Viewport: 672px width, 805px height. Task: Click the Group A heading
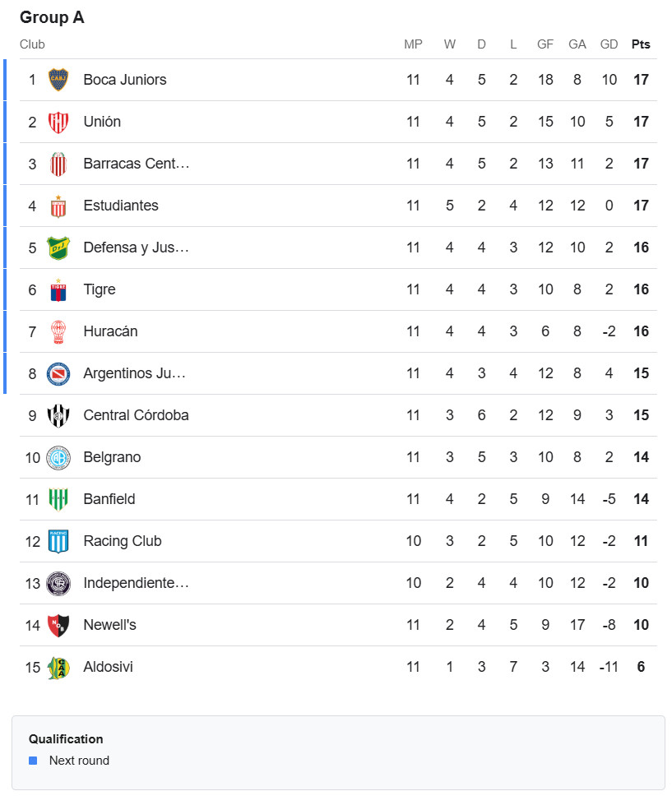coord(52,17)
